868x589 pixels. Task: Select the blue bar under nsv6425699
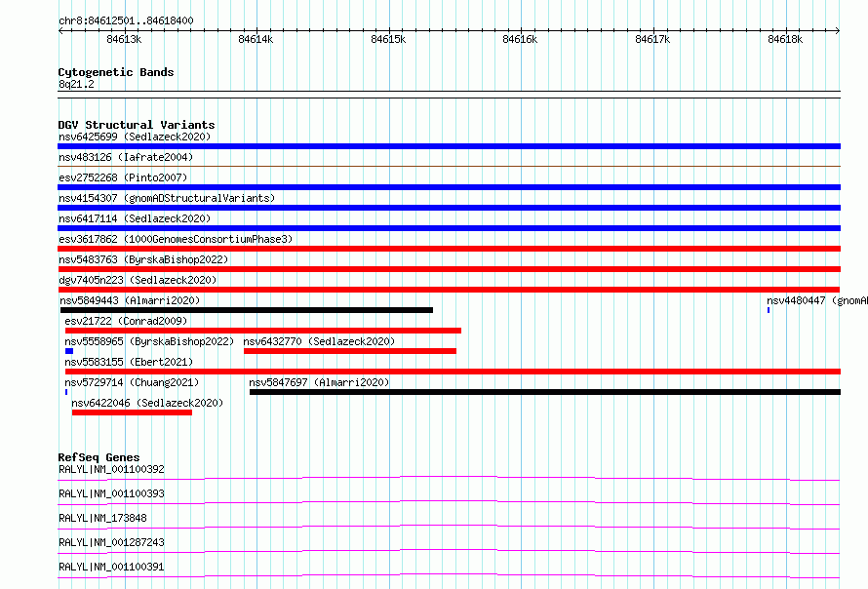449,146
